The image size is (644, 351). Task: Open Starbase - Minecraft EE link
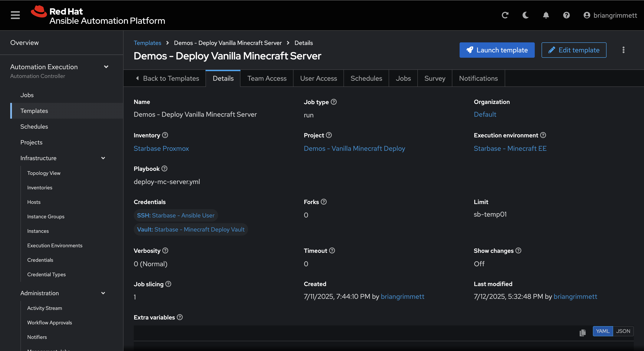point(510,148)
